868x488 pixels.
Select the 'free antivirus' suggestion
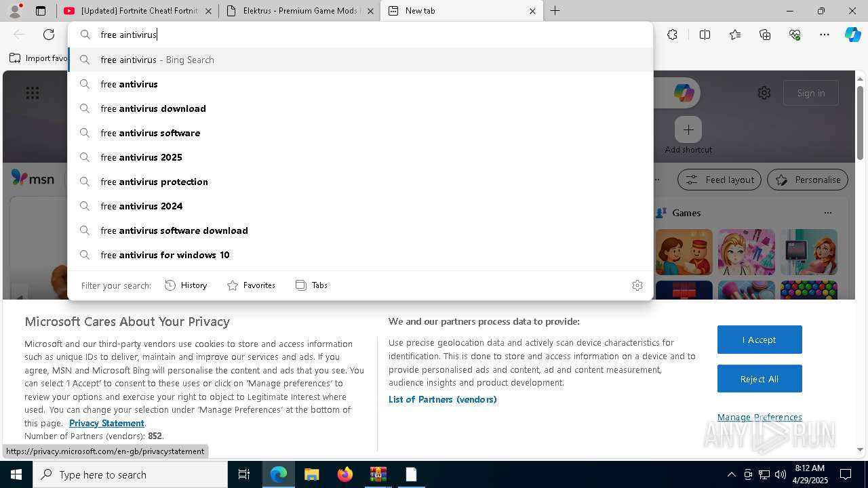(360, 84)
